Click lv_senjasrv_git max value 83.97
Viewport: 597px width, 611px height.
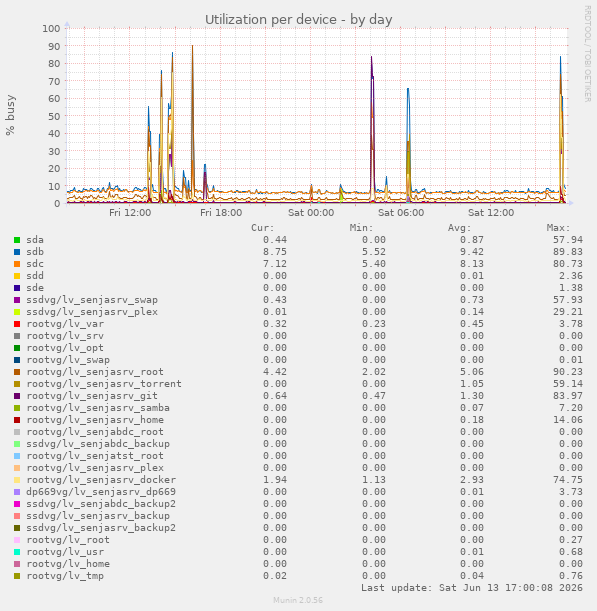point(568,396)
